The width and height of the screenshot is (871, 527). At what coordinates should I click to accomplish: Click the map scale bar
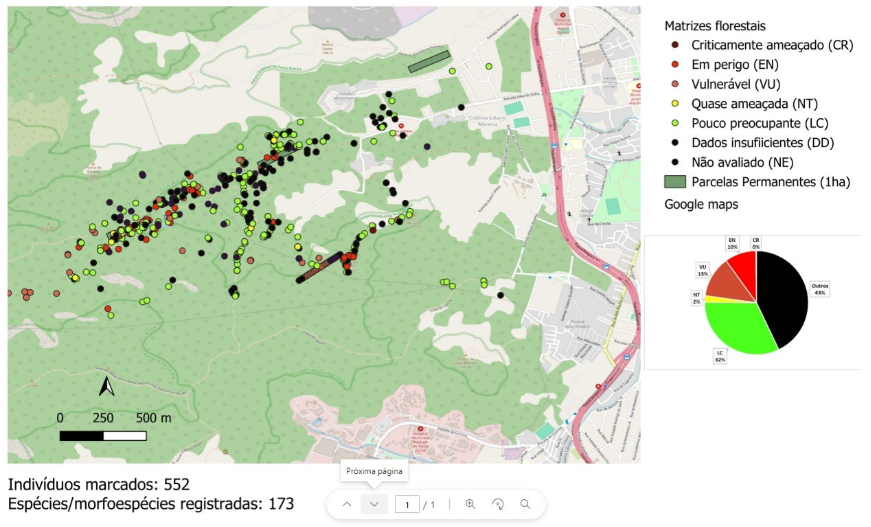point(103,436)
